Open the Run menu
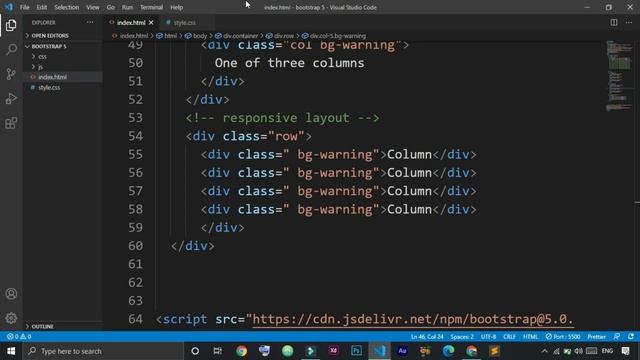This screenshot has height=360, width=640. point(127,7)
